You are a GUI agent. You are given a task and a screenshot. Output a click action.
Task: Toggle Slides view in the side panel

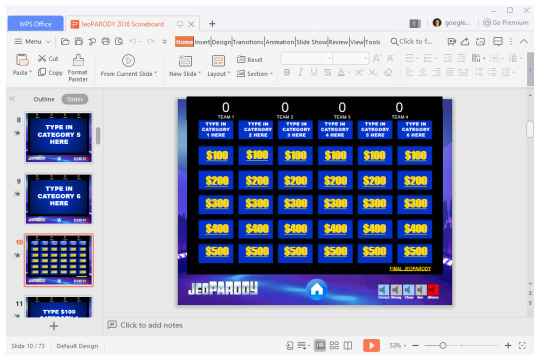[75, 99]
